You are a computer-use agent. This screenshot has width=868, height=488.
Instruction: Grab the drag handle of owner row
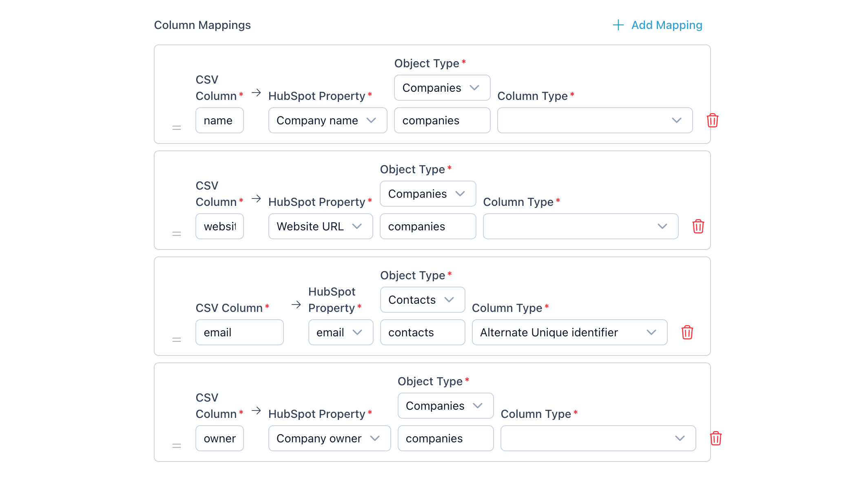177,446
